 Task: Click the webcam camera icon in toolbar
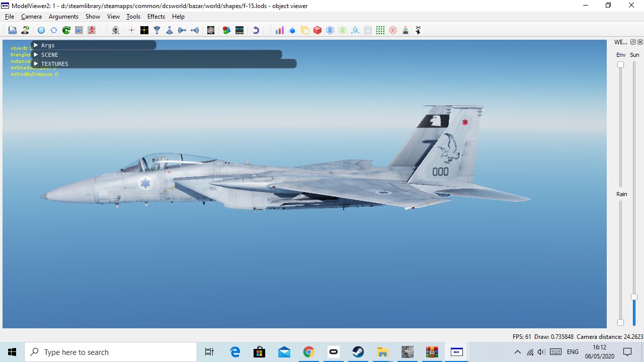116,30
